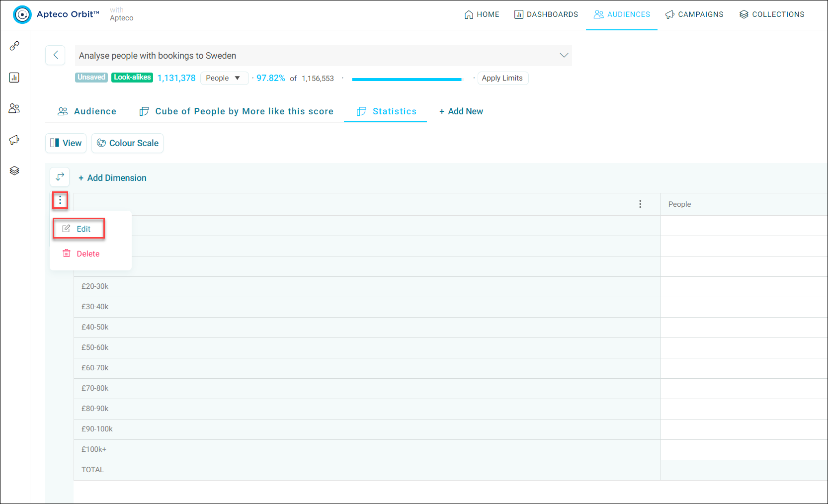Select Edit from the context menu
This screenshot has height=504, width=828.
(79, 229)
